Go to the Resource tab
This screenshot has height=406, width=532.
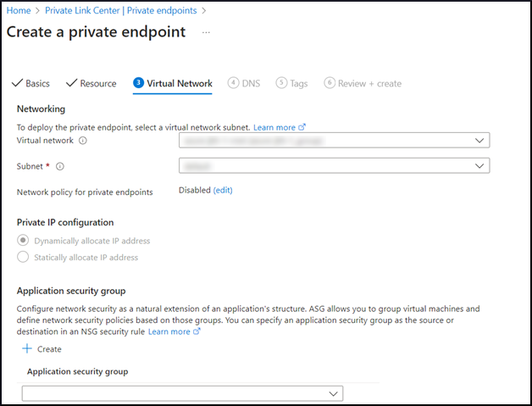(x=91, y=84)
